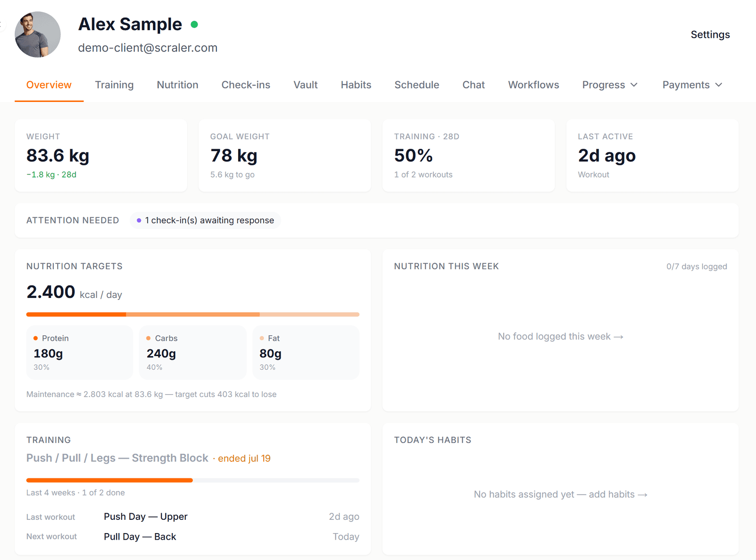
Task: Click the 83.6 kg weight card
Action: coord(101,155)
